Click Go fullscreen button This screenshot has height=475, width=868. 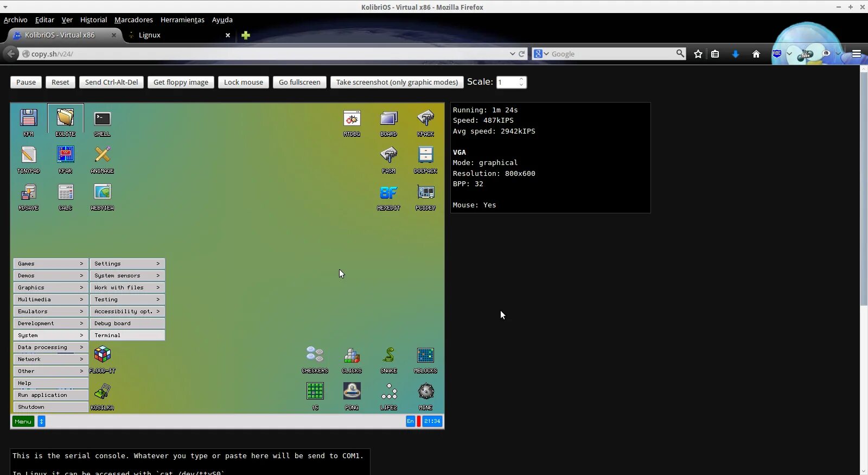[x=299, y=82]
